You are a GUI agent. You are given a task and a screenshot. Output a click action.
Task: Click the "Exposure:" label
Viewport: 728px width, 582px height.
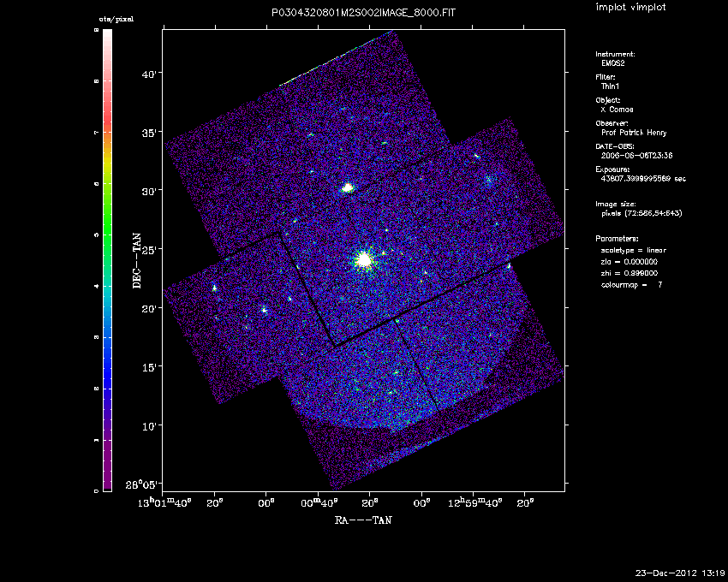point(613,169)
